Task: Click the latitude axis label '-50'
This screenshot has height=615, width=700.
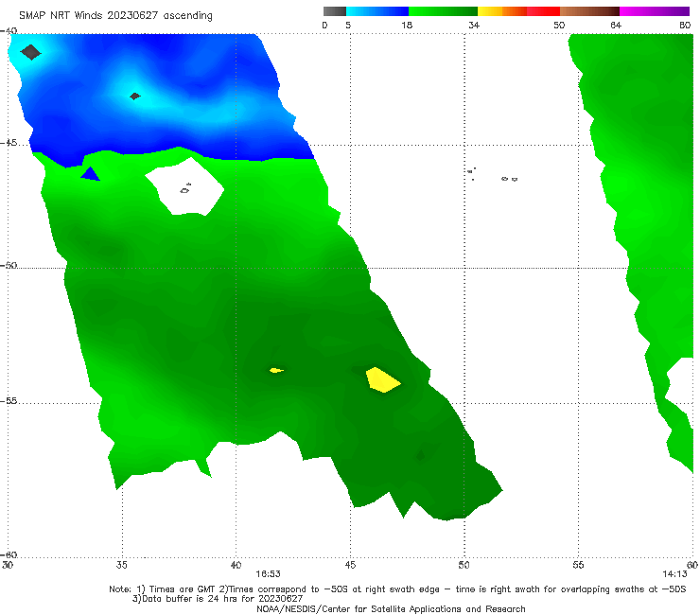Action: click(x=9, y=265)
